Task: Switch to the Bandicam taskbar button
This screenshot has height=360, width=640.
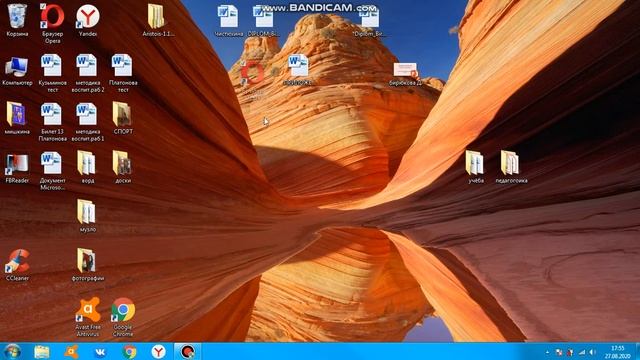Action: (187, 351)
